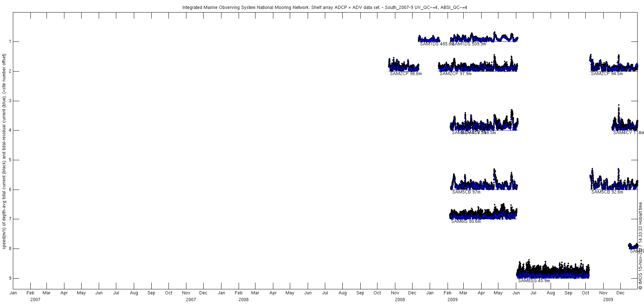This screenshot has height=304, width=644.
Task: Click the y-axis tick label 1
Action: [10, 41]
